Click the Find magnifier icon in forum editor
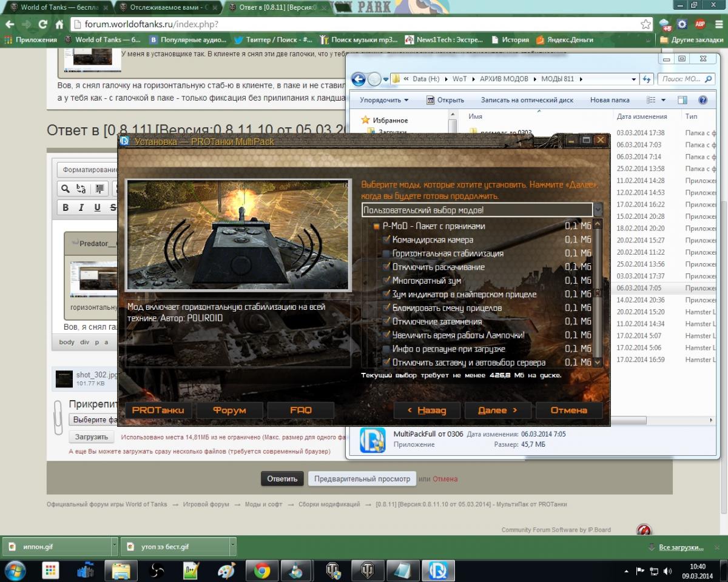This screenshot has width=728, height=582. click(65, 189)
